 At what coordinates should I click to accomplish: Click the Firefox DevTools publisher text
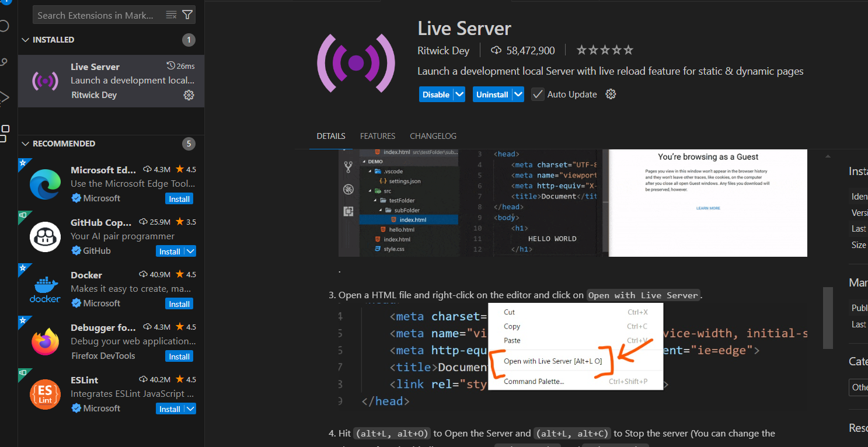pos(103,356)
